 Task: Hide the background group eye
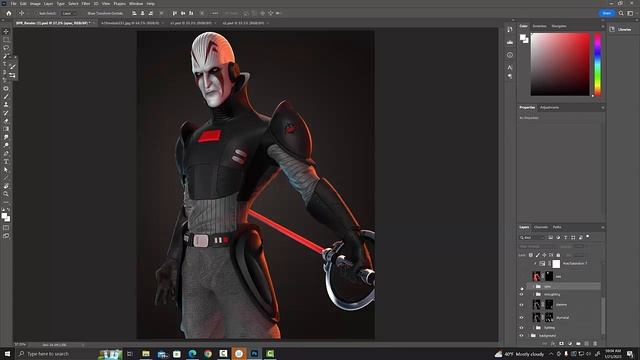[521, 336]
